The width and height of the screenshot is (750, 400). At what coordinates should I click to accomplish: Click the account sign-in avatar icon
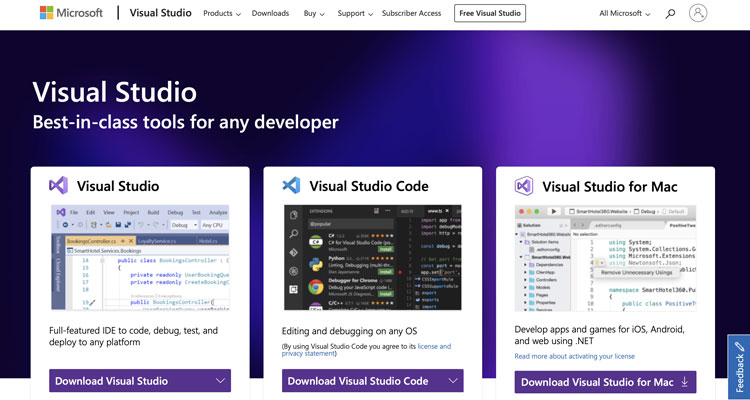click(698, 14)
